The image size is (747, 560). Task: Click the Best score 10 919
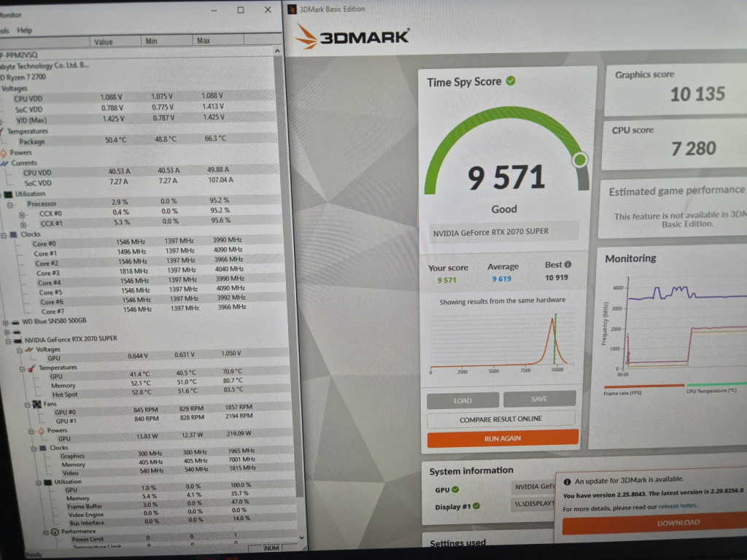557,278
